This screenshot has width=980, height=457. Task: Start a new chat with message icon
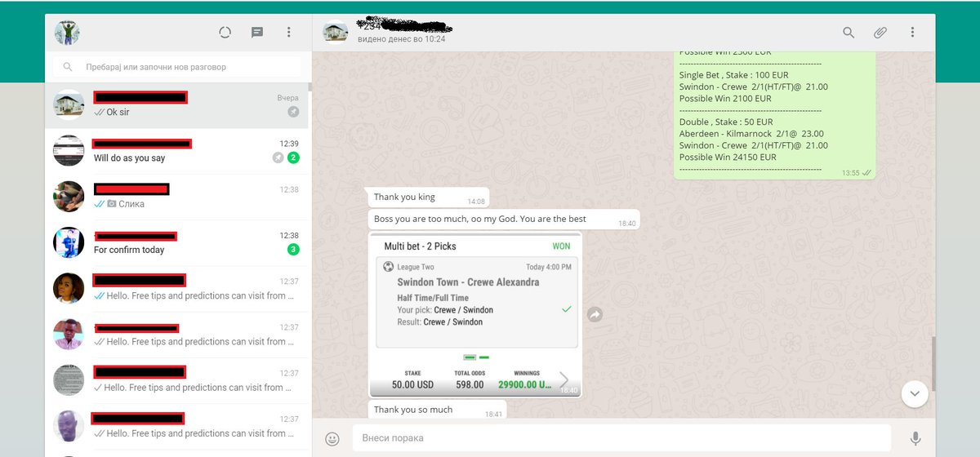pyautogui.click(x=257, y=33)
